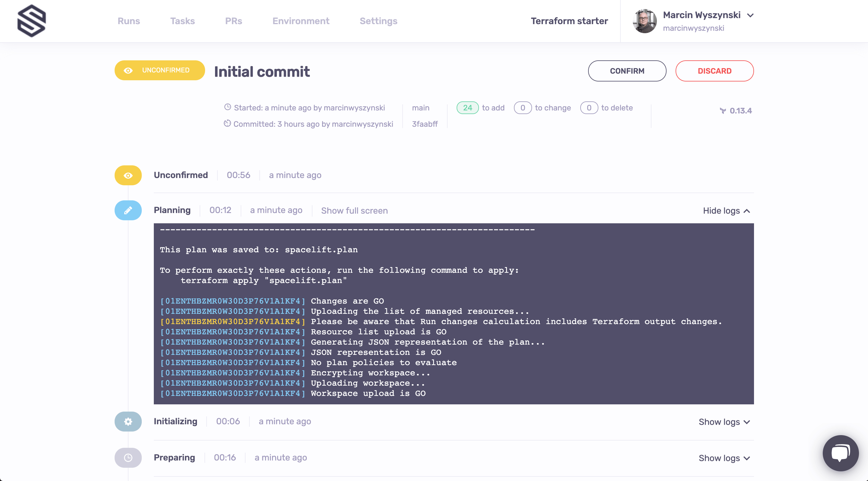This screenshot has height=481, width=868.
Task: Click DISCARD to reject the run
Action: click(715, 71)
